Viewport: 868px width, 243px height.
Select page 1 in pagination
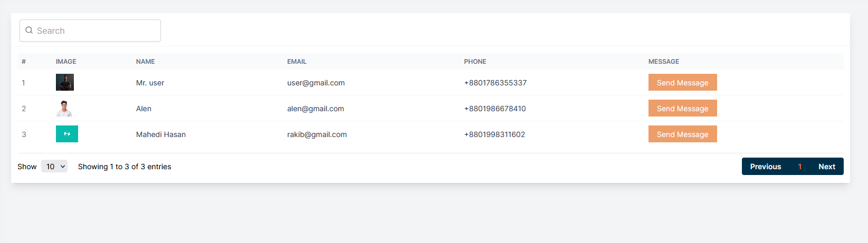(x=800, y=167)
